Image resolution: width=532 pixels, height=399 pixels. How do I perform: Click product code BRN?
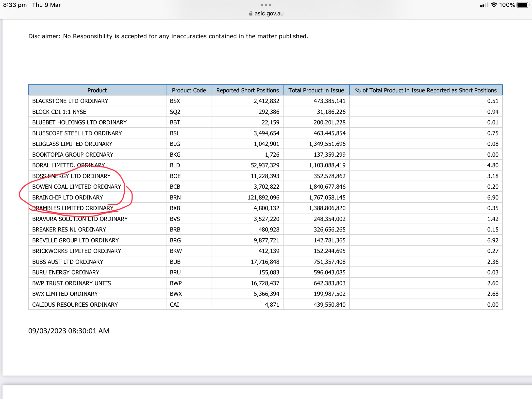(x=175, y=198)
